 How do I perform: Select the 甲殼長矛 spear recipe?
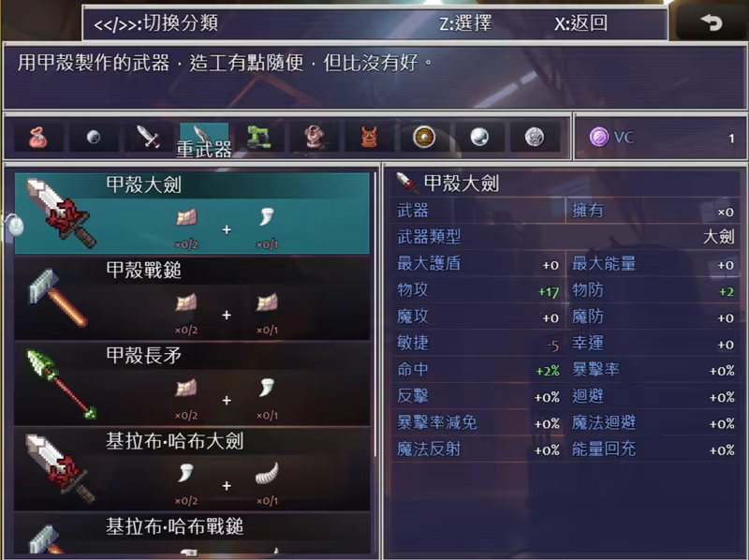coord(192,383)
